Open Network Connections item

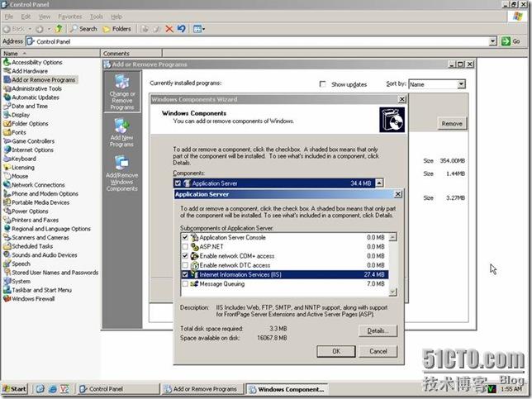34,185
